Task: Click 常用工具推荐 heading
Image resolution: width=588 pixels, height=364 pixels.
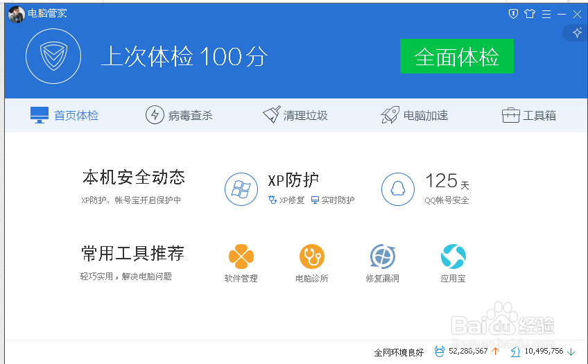Action: (x=132, y=254)
